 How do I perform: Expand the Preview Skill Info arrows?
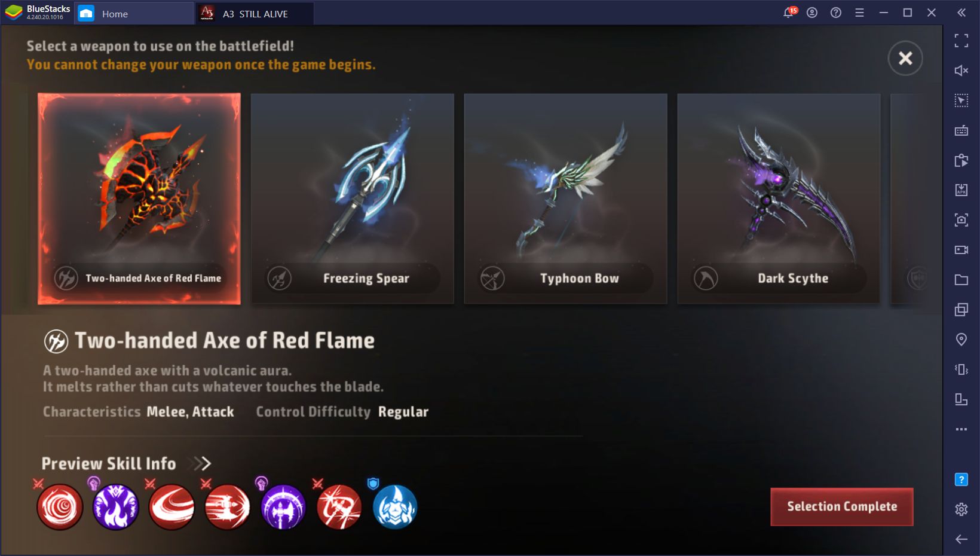pyautogui.click(x=201, y=463)
